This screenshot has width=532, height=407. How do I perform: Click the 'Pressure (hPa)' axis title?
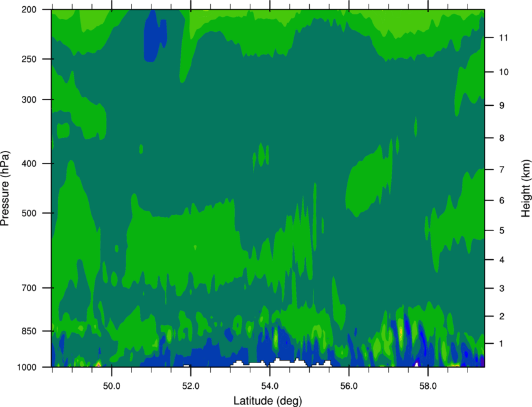(5, 188)
